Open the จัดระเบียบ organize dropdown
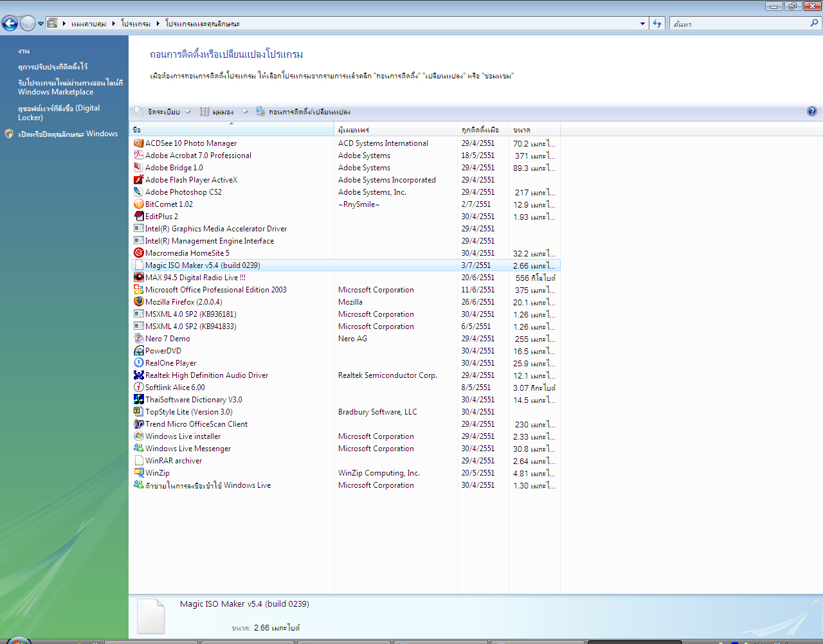This screenshot has height=644, width=823. (163, 112)
